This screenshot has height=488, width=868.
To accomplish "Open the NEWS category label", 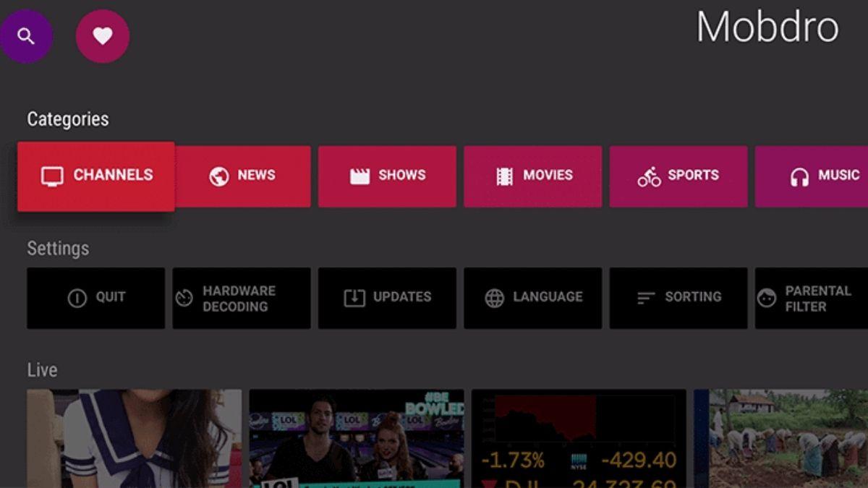I will tap(256, 175).
